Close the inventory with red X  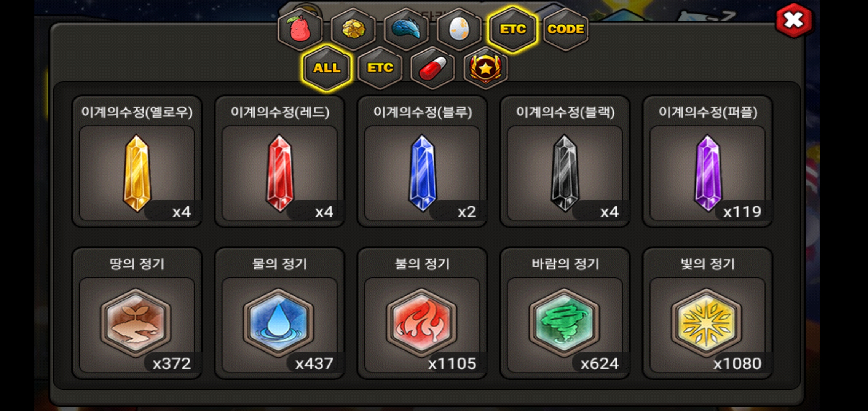tap(794, 20)
